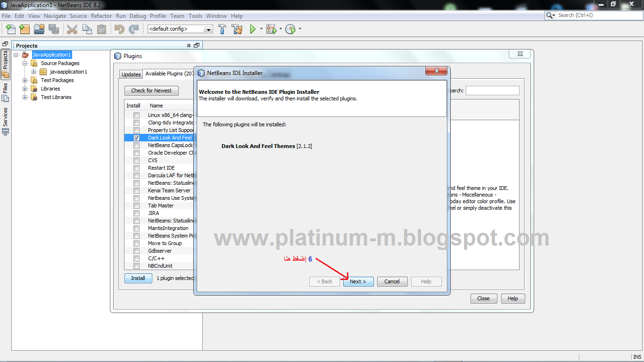The height and width of the screenshot is (362, 644).
Task: Click the Clean and Build broom icon
Action: coord(237,29)
